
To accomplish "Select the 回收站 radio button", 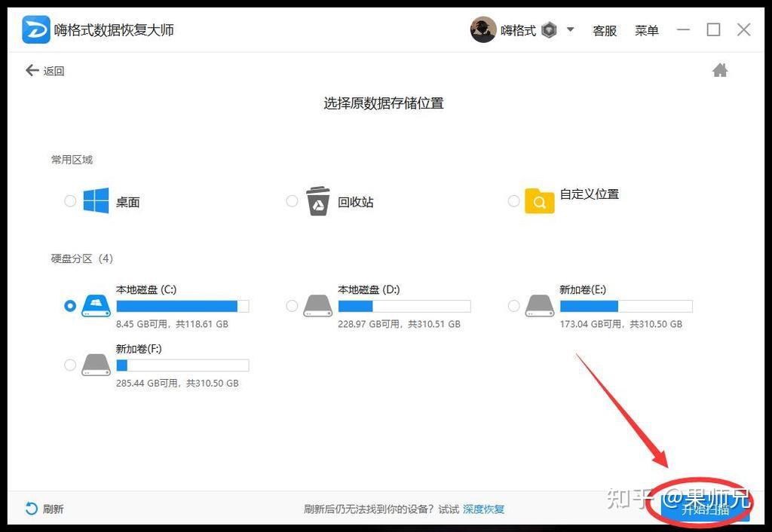I will click(292, 200).
